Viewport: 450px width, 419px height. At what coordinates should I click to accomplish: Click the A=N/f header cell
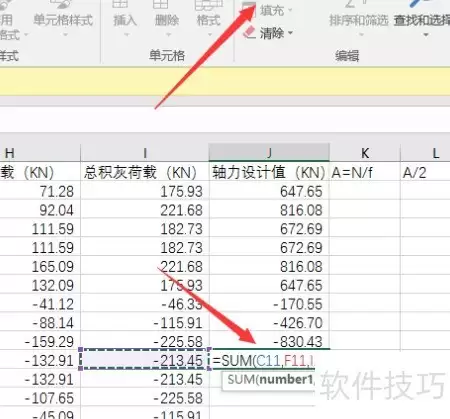point(365,173)
